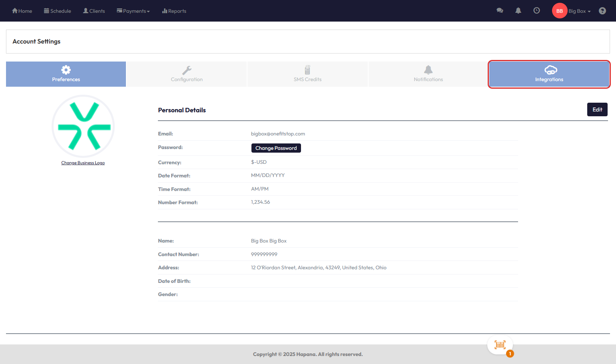Open the chat messages icon
The height and width of the screenshot is (364, 616).
point(500,11)
